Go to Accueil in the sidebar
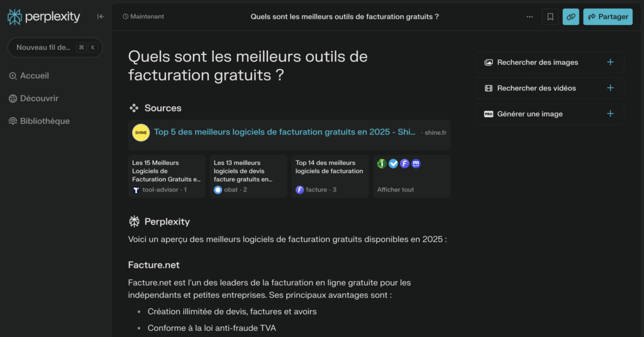Screen dimensions: 644x337 [34, 76]
